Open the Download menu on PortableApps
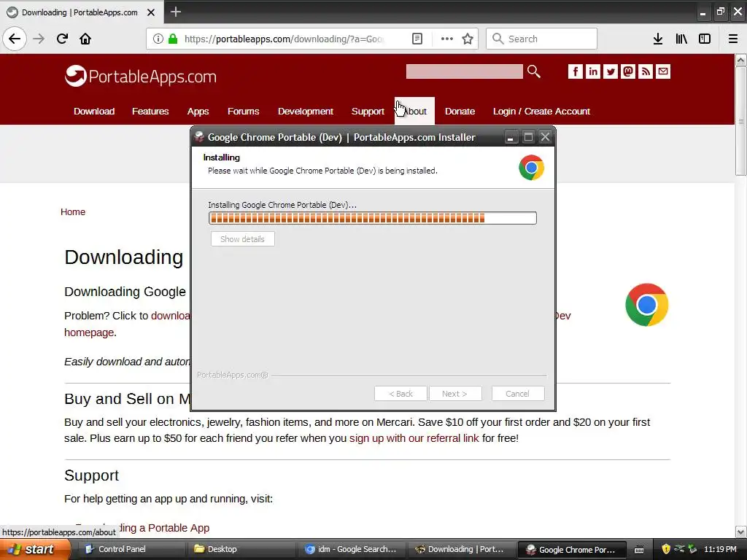 94,111
